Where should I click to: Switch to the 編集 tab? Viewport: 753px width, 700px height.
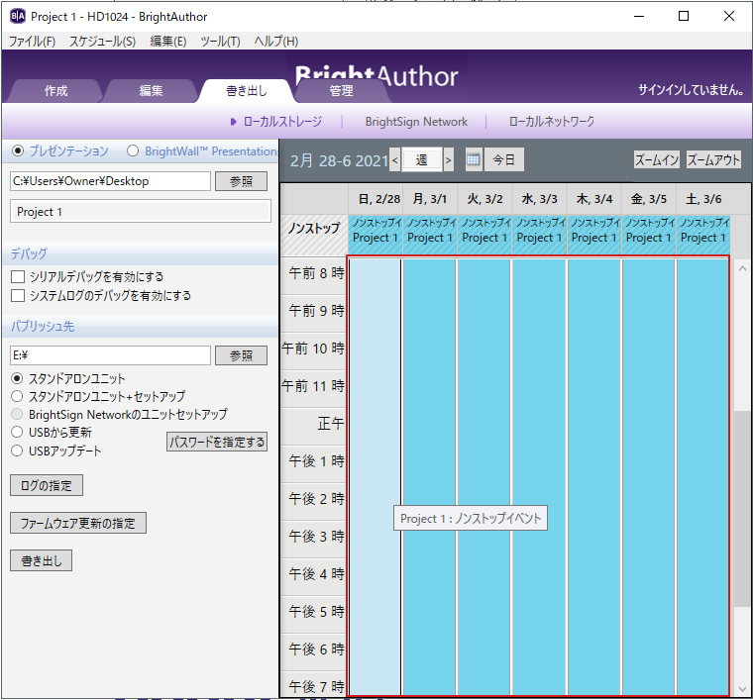click(151, 91)
